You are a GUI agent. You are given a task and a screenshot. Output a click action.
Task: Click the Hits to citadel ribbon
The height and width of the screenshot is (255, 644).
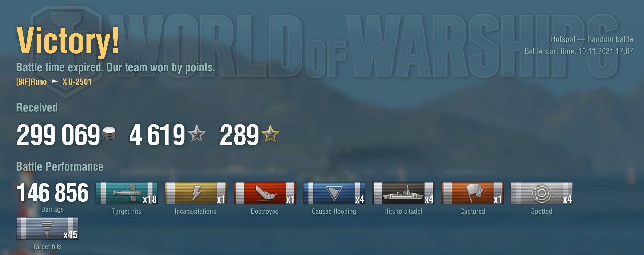pyautogui.click(x=403, y=193)
